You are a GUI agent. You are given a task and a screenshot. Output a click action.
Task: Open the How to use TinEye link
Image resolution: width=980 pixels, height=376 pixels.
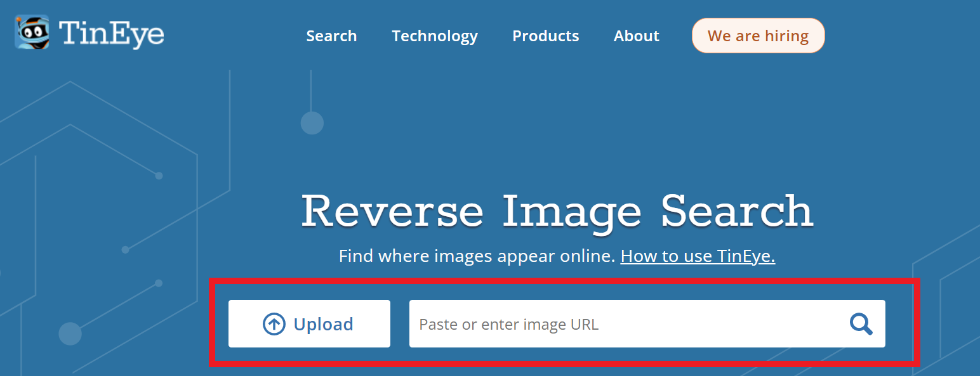(x=697, y=256)
